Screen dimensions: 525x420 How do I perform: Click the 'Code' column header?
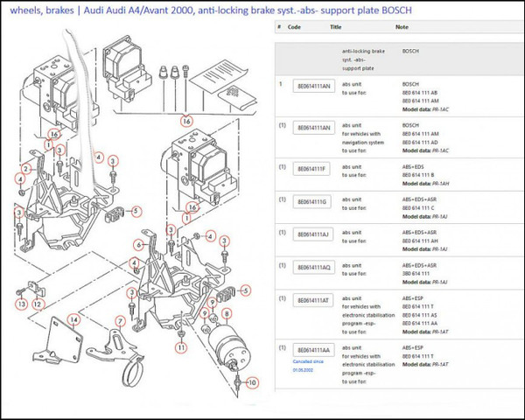point(295,27)
